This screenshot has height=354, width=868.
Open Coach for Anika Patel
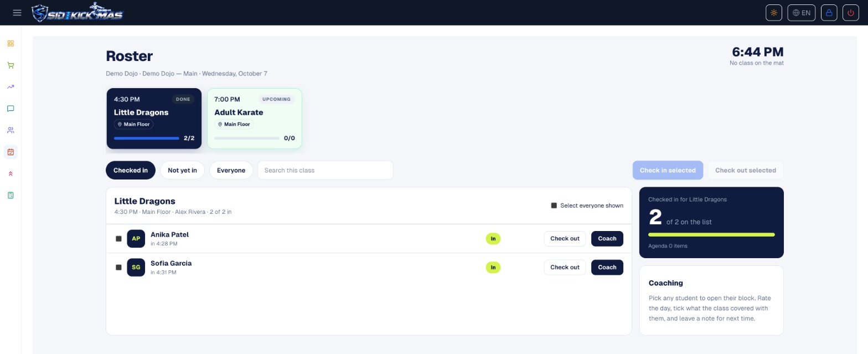(607, 239)
